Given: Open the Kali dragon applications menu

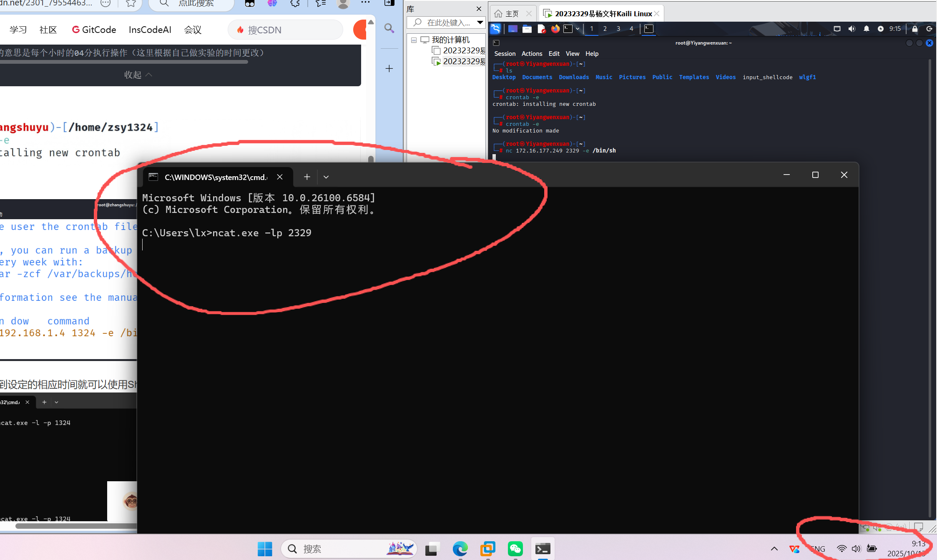Looking at the screenshot, I should (495, 29).
